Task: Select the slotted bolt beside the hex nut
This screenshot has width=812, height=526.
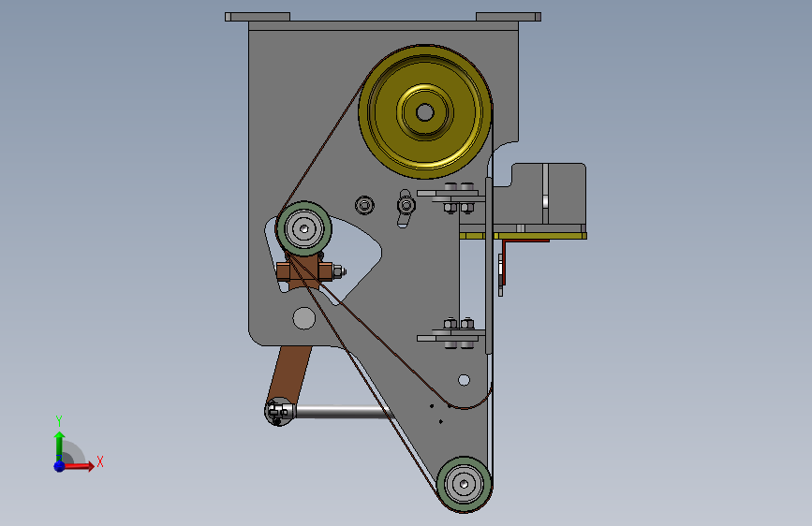Action: pos(406,207)
